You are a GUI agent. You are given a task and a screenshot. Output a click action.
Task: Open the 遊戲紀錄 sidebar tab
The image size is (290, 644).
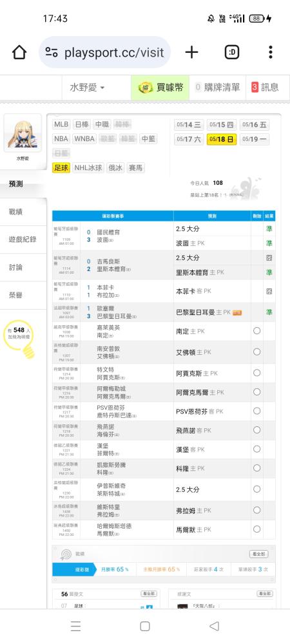tap(23, 240)
